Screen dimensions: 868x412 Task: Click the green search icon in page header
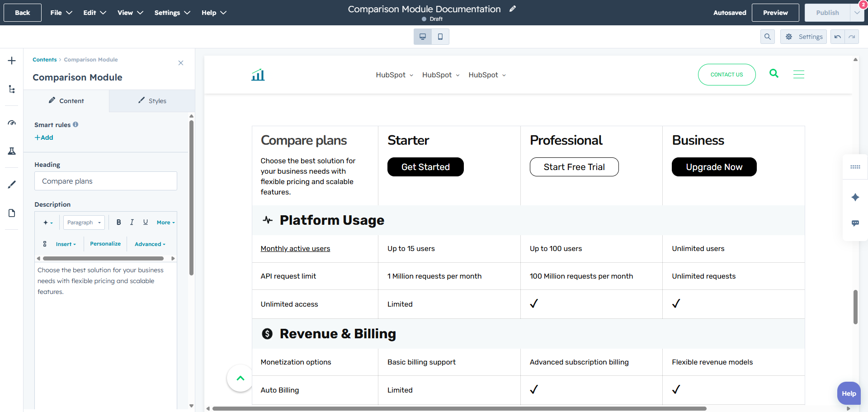(774, 73)
